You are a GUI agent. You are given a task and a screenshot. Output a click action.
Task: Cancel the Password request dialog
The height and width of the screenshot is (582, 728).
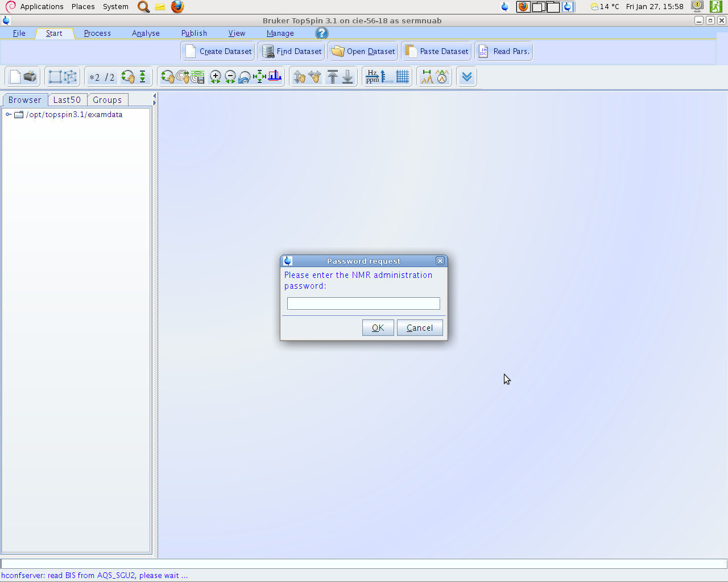[420, 328]
